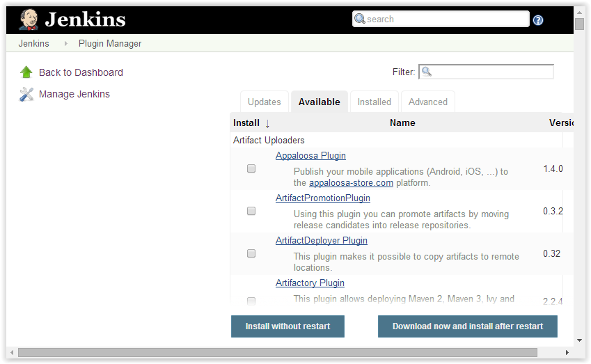Open the Manage Jenkins link
Viewport: 591px width, 364px height.
pos(74,94)
